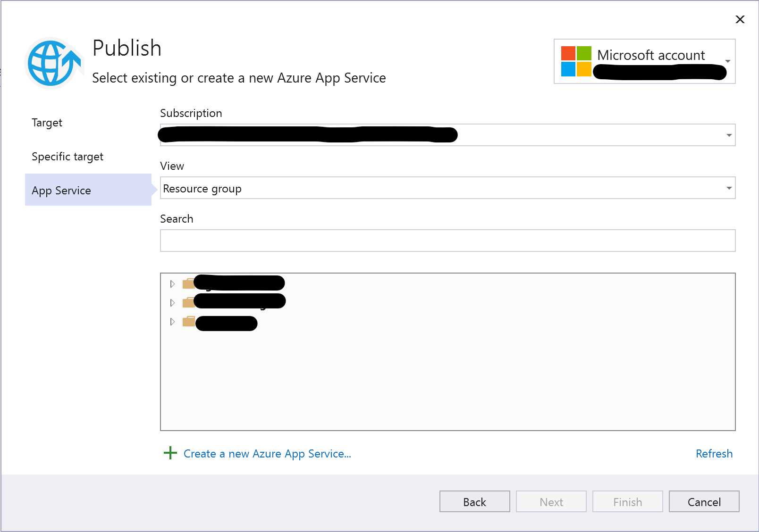Open the Subscription dropdown
This screenshot has height=532, width=759.
click(728, 135)
